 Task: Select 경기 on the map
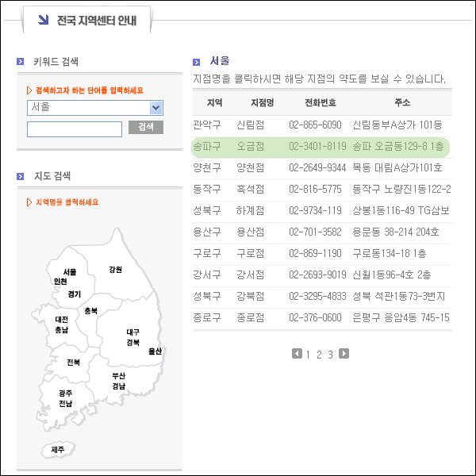75,294
